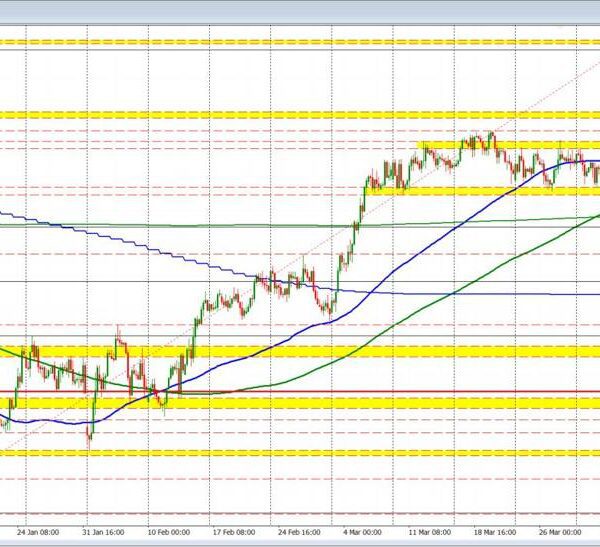
Task: Select the short yellow band above March highs
Action: (x=500, y=146)
